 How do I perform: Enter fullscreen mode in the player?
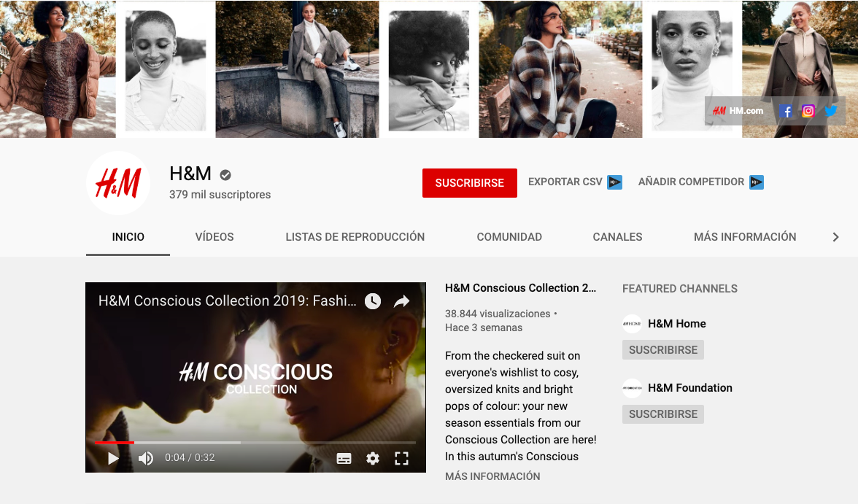[x=401, y=459]
